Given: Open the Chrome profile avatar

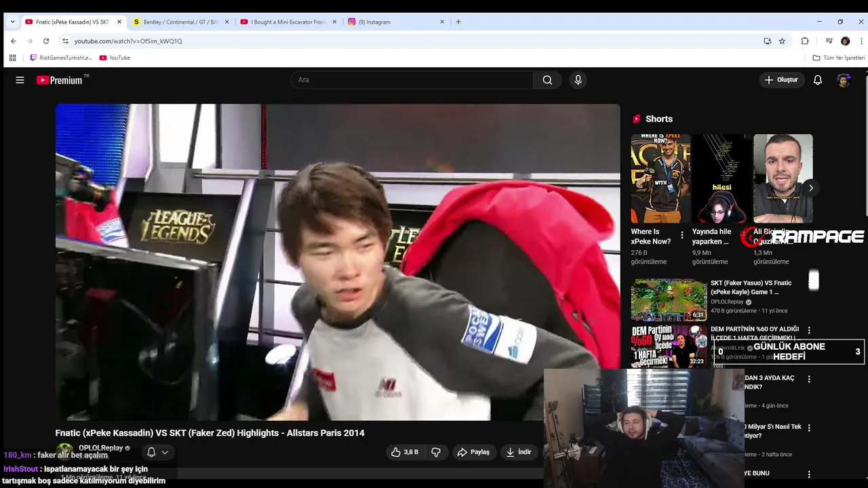Looking at the screenshot, I should coord(845,41).
